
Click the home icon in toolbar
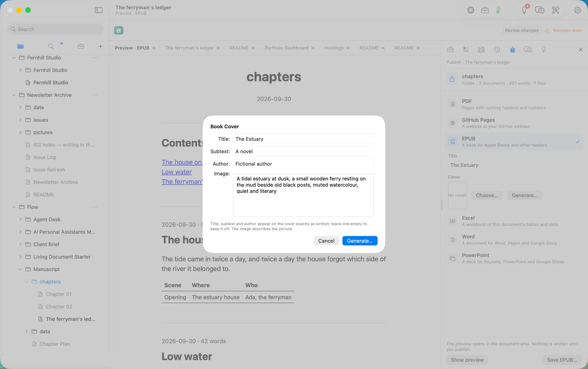(119, 30)
